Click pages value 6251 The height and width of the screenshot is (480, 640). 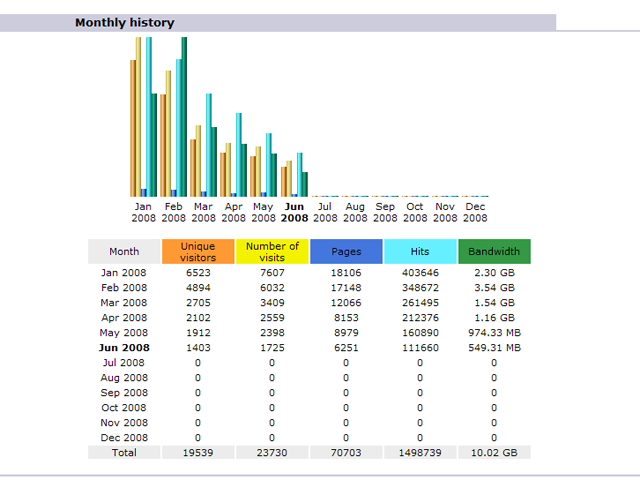point(346,348)
